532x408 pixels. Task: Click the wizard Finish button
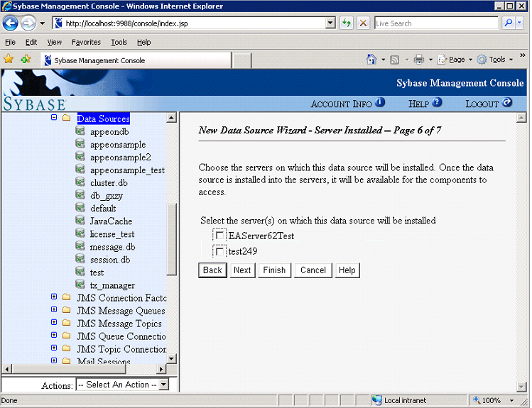tap(274, 270)
